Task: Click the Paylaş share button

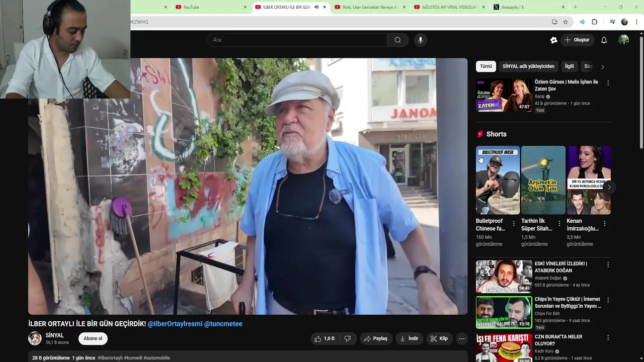Action: click(x=376, y=338)
